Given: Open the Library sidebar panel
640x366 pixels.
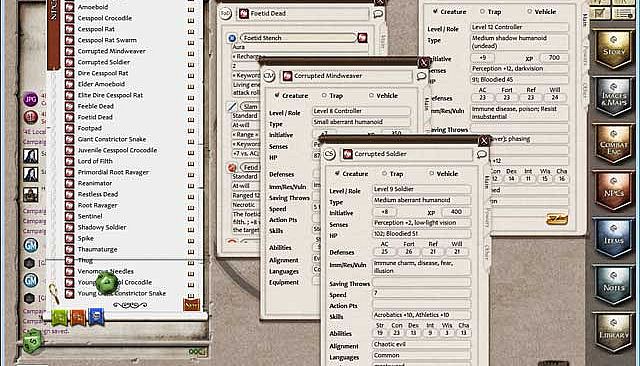Looking at the screenshot, I should pos(613,333).
